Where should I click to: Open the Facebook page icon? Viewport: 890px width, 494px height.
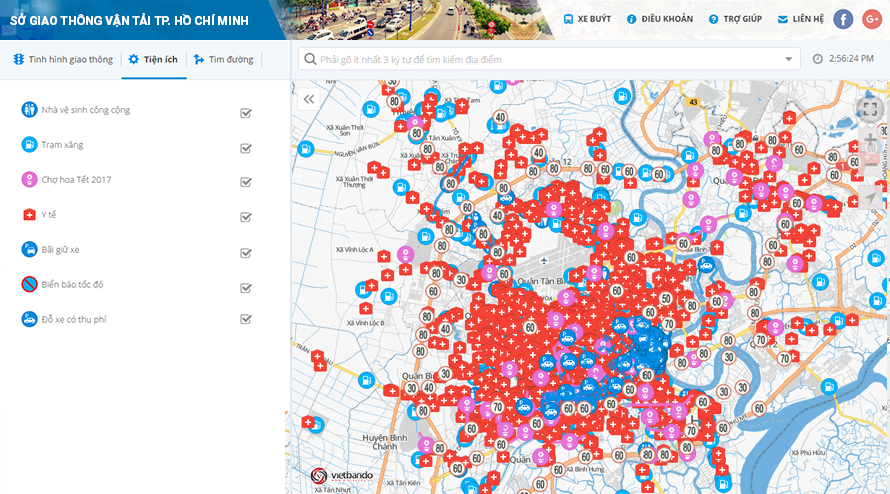coord(843,19)
